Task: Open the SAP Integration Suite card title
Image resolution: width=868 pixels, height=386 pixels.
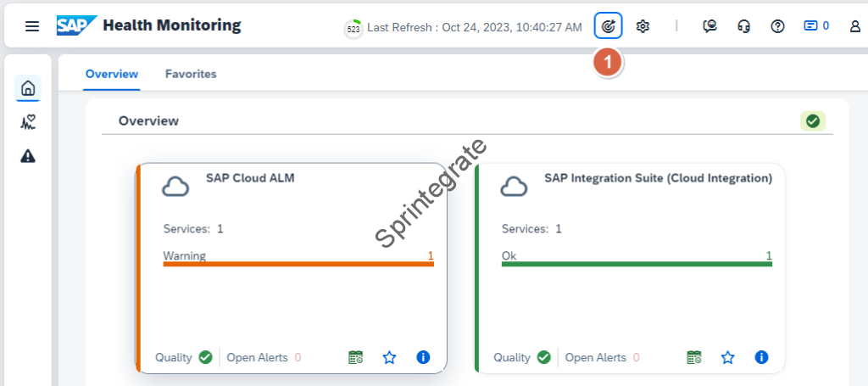Action: (658, 178)
